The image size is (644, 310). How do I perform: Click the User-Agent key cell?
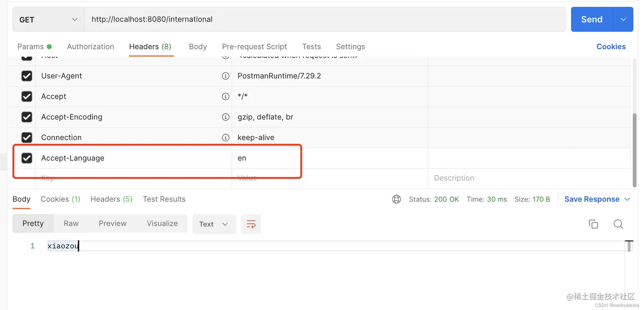tap(133, 76)
